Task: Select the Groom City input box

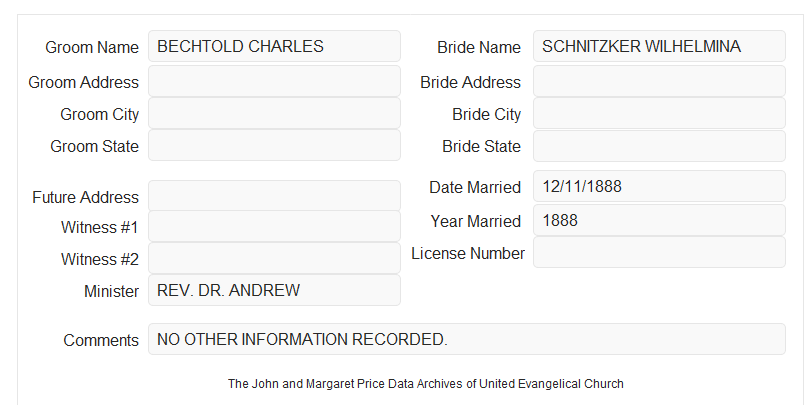Action: point(274,113)
